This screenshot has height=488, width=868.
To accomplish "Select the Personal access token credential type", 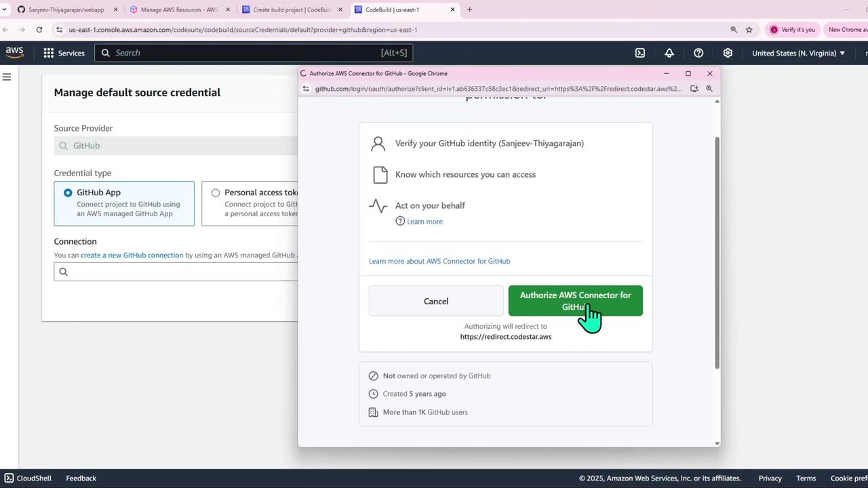I will [x=250, y=203].
